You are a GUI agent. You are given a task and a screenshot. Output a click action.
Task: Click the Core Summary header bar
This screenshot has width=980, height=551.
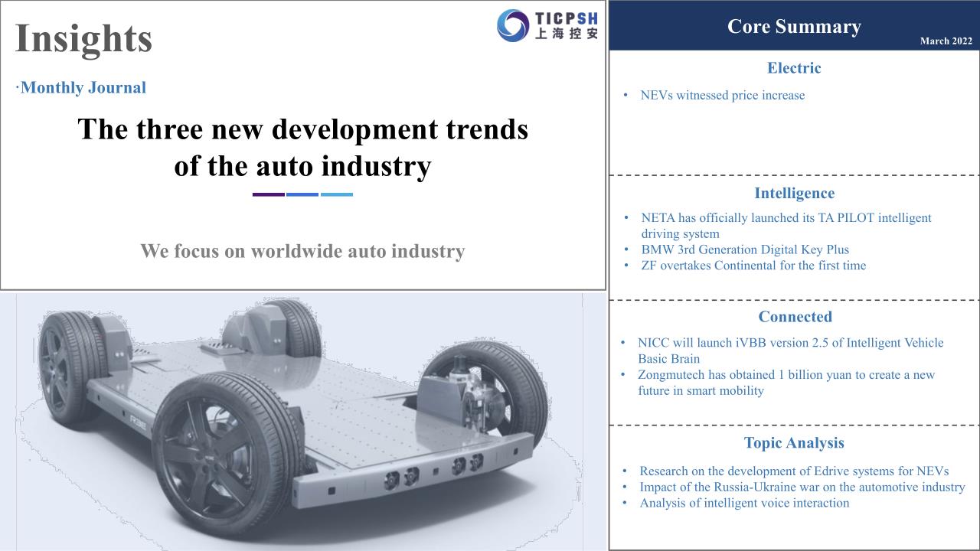[x=793, y=26]
